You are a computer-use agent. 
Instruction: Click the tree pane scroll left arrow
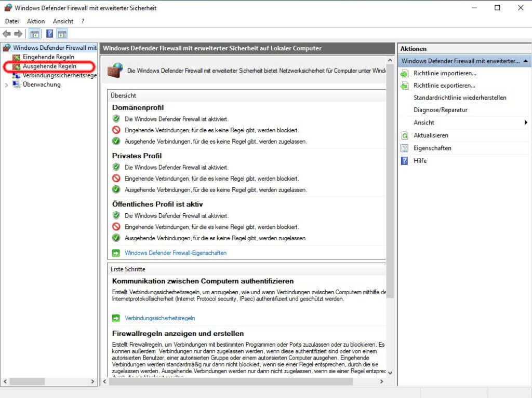(5, 381)
